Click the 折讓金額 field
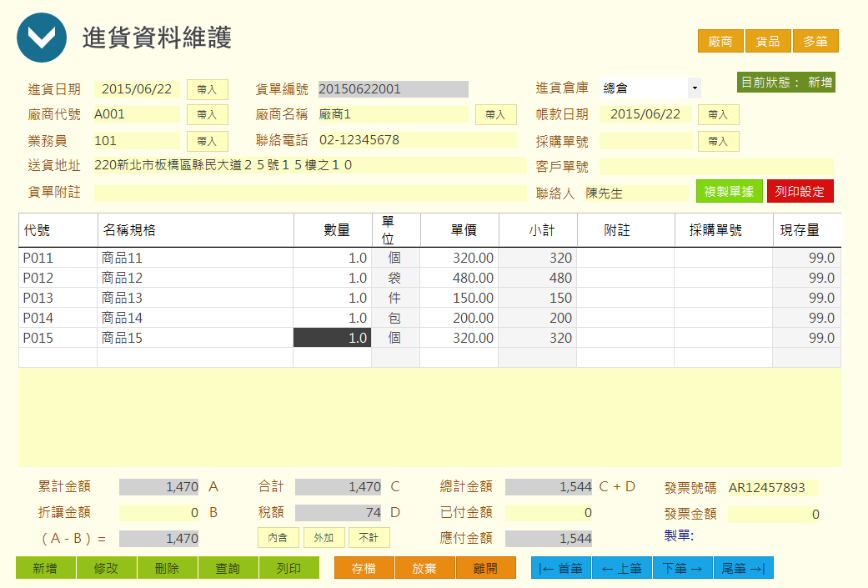This screenshot has width=868, height=588. [x=159, y=513]
